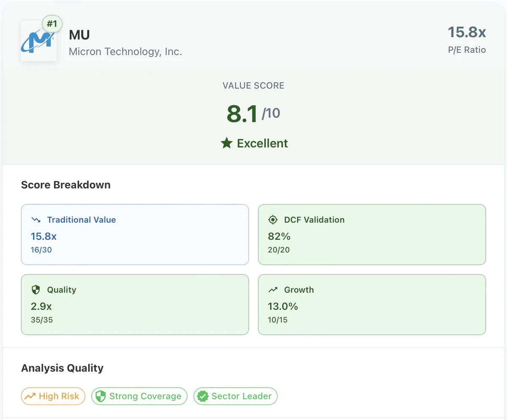Image resolution: width=507 pixels, height=420 pixels.
Task: Click the Score Breakdown heading
Action: tap(66, 185)
